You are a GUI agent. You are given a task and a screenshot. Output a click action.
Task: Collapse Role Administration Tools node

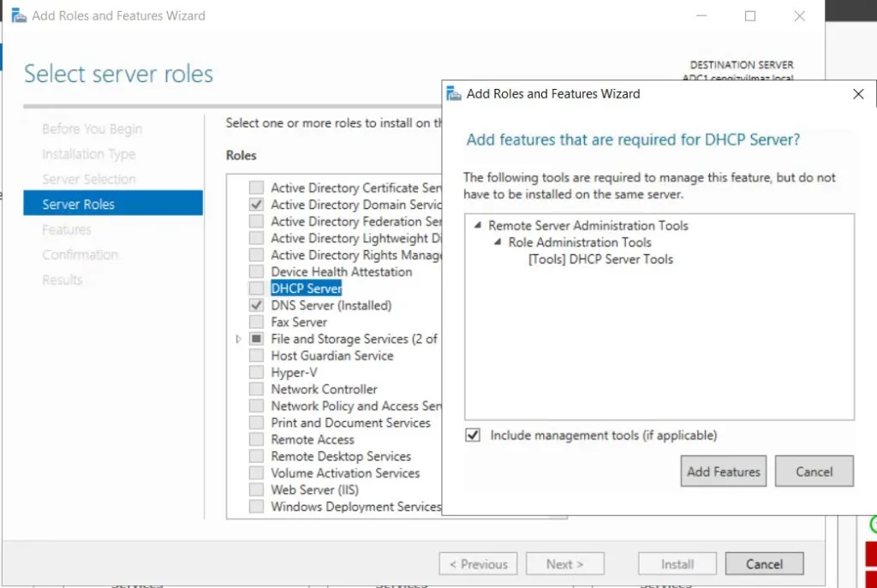coord(498,242)
